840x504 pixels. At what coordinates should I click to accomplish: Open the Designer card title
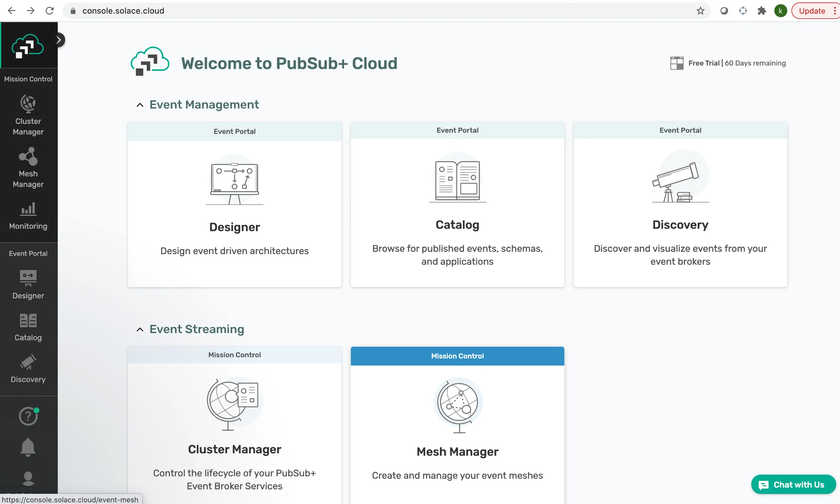pos(234,227)
